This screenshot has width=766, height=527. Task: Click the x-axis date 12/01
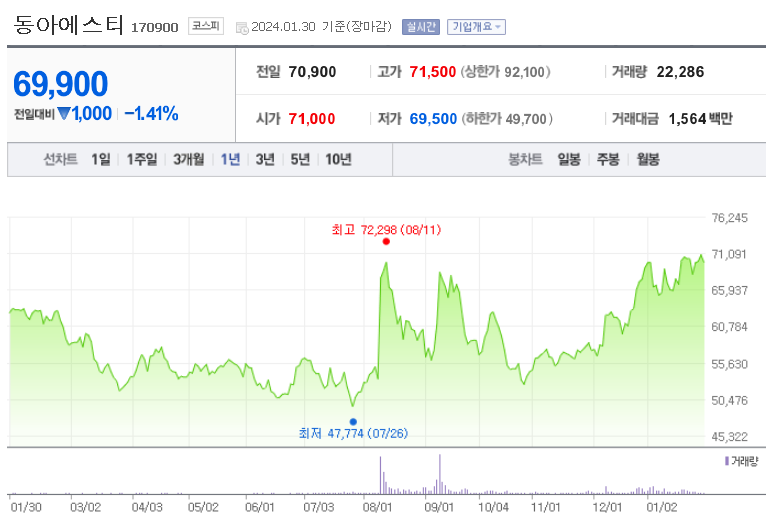pyautogui.click(x=607, y=507)
